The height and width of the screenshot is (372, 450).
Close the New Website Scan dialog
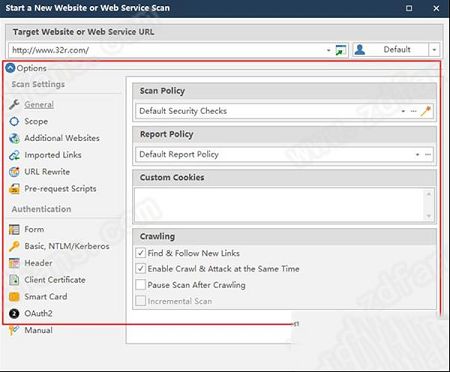[436, 8]
